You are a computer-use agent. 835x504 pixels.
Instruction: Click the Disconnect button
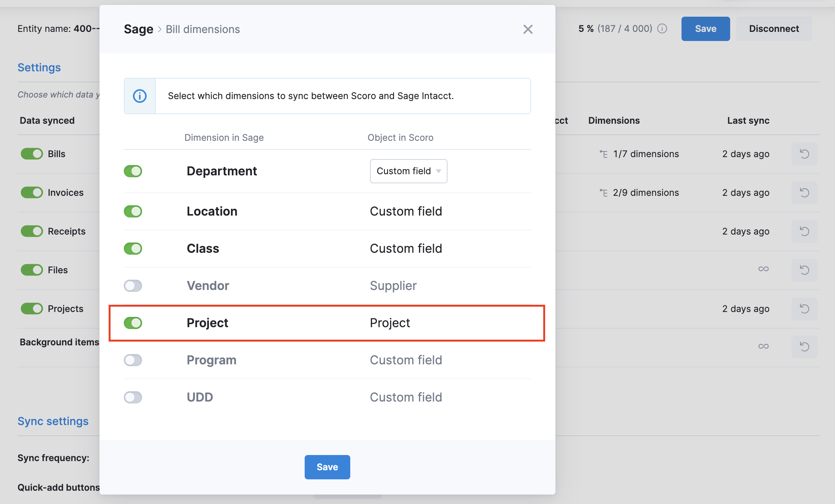point(774,29)
